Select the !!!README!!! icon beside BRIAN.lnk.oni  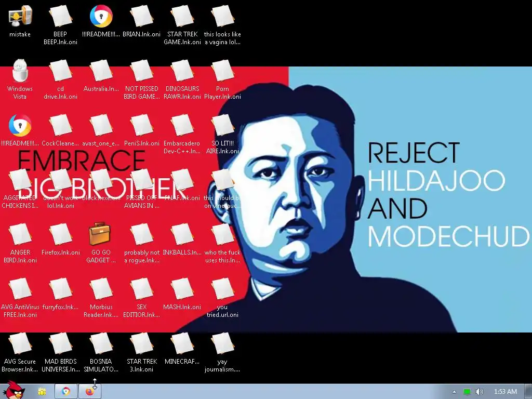click(101, 16)
